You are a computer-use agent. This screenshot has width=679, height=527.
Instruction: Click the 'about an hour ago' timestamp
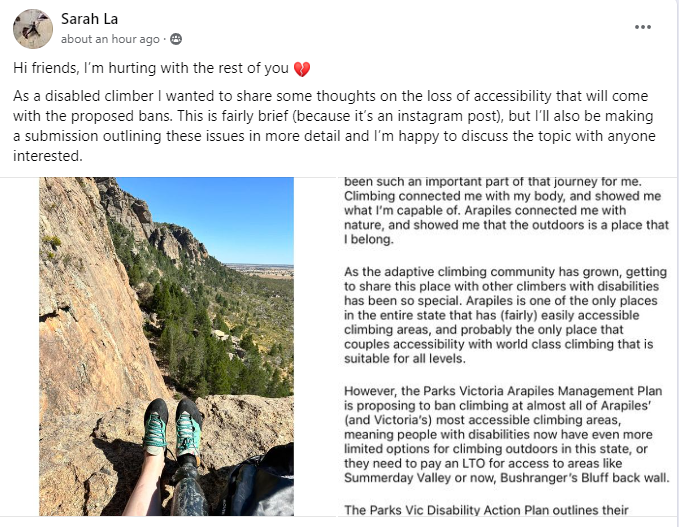coord(110,39)
